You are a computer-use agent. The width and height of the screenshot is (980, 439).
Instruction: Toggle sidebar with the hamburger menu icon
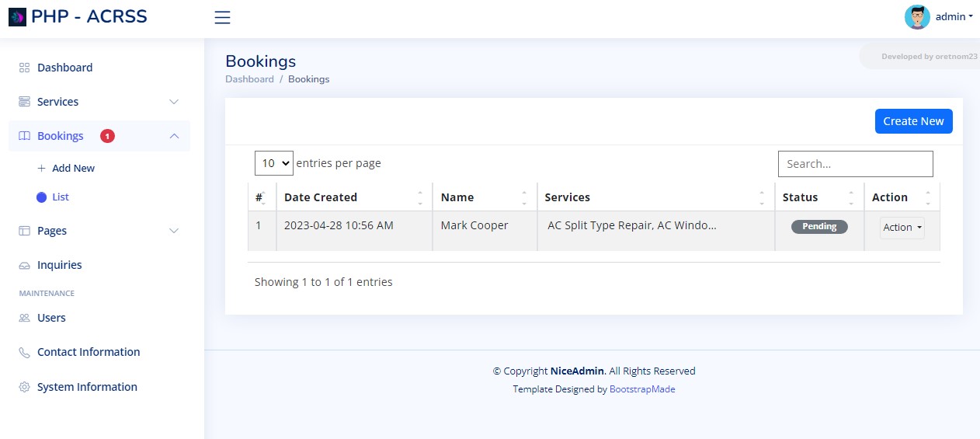coord(222,17)
